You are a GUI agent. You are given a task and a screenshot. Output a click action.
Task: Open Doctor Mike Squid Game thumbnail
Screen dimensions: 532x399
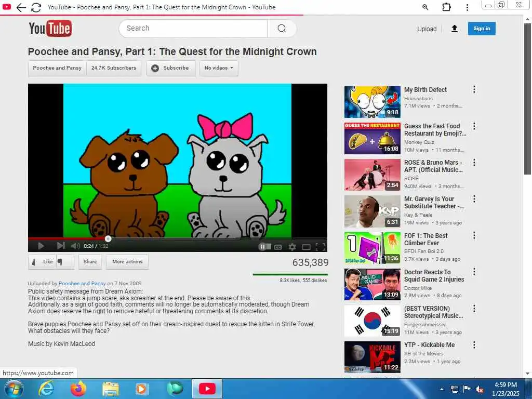pyautogui.click(x=372, y=284)
